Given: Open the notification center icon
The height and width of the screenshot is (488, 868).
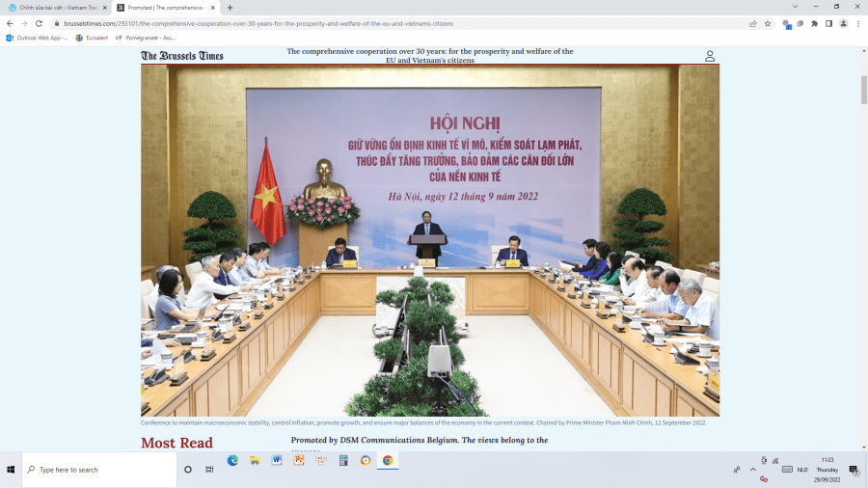Looking at the screenshot, I should pyautogui.click(x=854, y=470).
